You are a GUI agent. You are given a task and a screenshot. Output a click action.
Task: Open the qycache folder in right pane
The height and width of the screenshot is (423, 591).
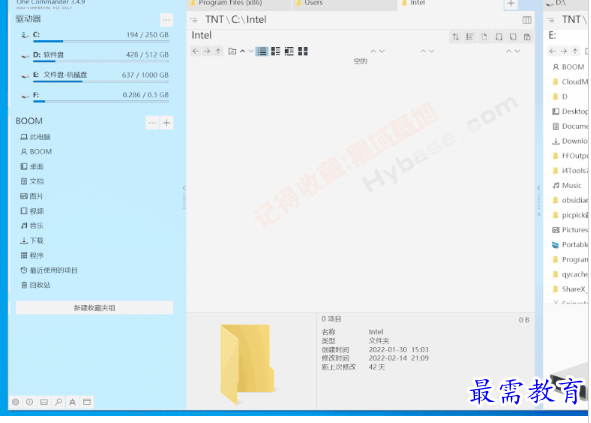(x=570, y=274)
